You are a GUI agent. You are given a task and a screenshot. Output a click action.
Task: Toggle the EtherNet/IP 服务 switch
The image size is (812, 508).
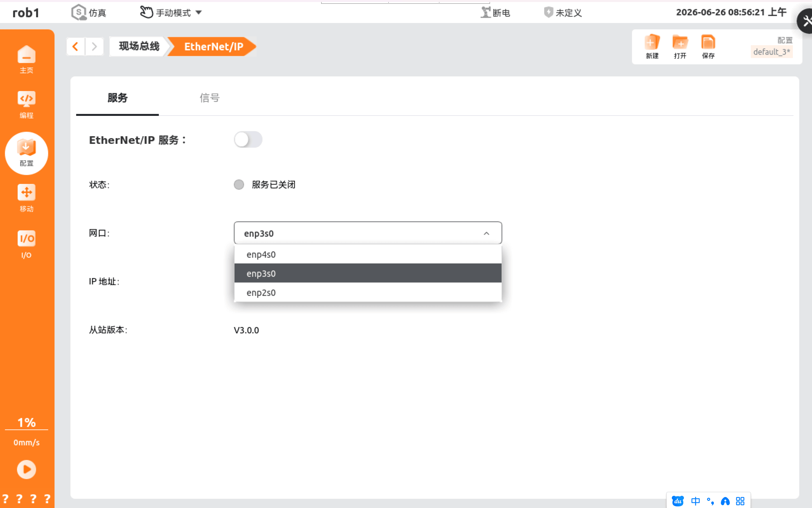pyautogui.click(x=248, y=139)
